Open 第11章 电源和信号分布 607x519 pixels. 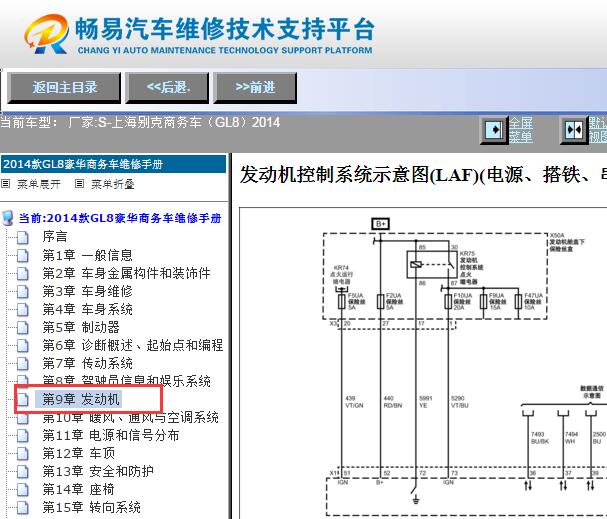pyautogui.click(x=111, y=435)
